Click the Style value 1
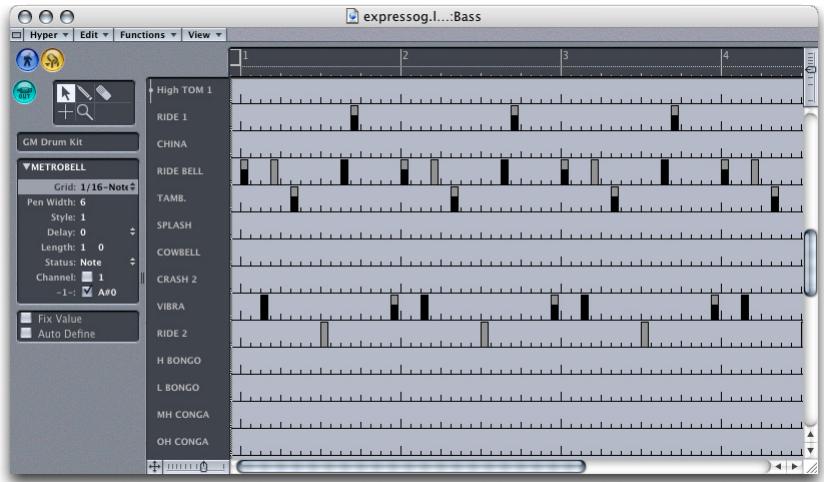Image resolution: width=824 pixels, height=482 pixels. 83,217
